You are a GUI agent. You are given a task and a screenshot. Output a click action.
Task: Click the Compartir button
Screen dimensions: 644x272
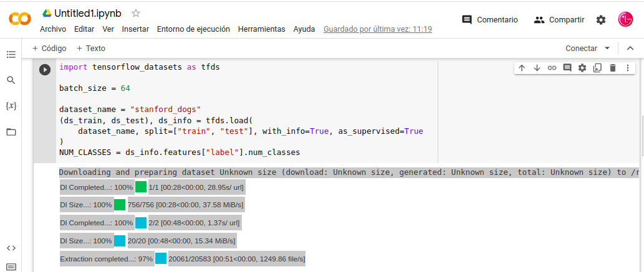pyautogui.click(x=559, y=20)
